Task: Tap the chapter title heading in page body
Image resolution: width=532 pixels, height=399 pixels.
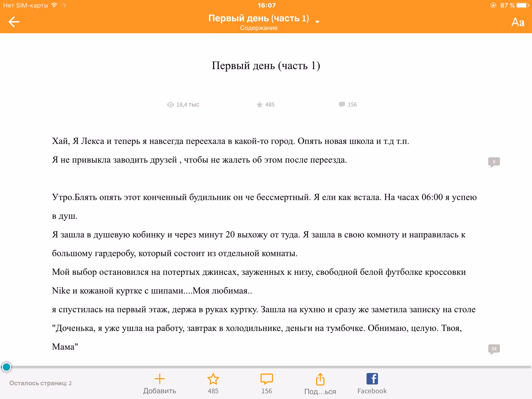Action: (266, 66)
